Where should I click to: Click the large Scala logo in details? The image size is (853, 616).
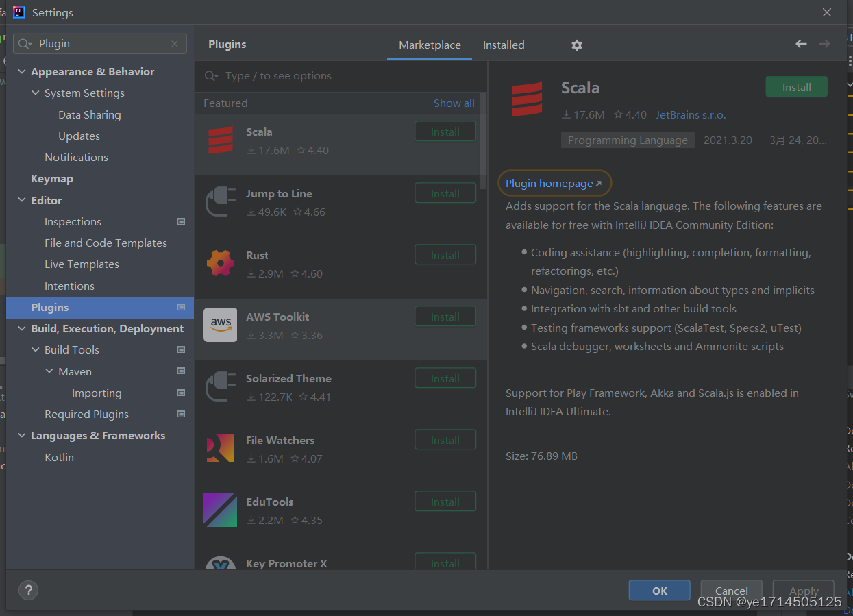point(527,99)
